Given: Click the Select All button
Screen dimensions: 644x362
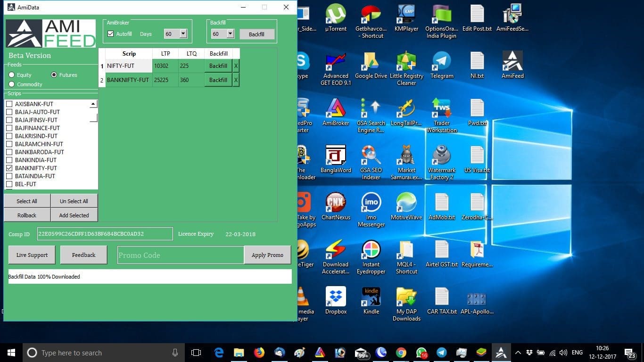Looking at the screenshot, I should pyautogui.click(x=27, y=201).
